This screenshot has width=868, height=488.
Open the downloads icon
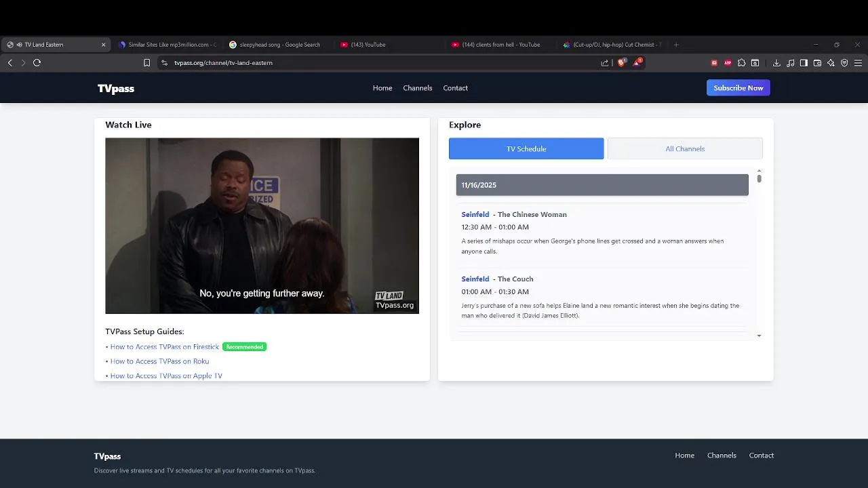point(776,62)
